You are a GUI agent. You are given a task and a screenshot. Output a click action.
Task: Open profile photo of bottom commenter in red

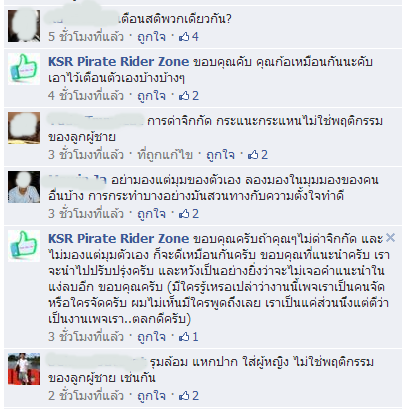coord(24,369)
